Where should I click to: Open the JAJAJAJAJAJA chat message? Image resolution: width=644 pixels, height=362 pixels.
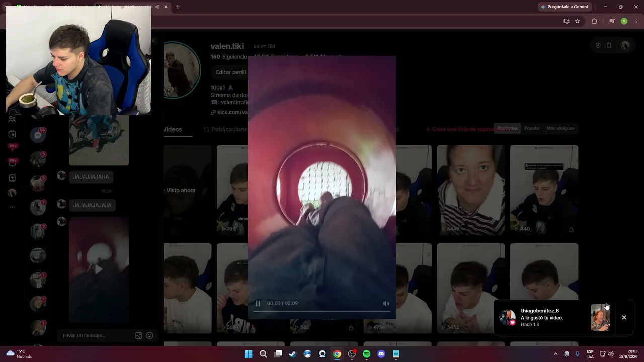pos(92,205)
